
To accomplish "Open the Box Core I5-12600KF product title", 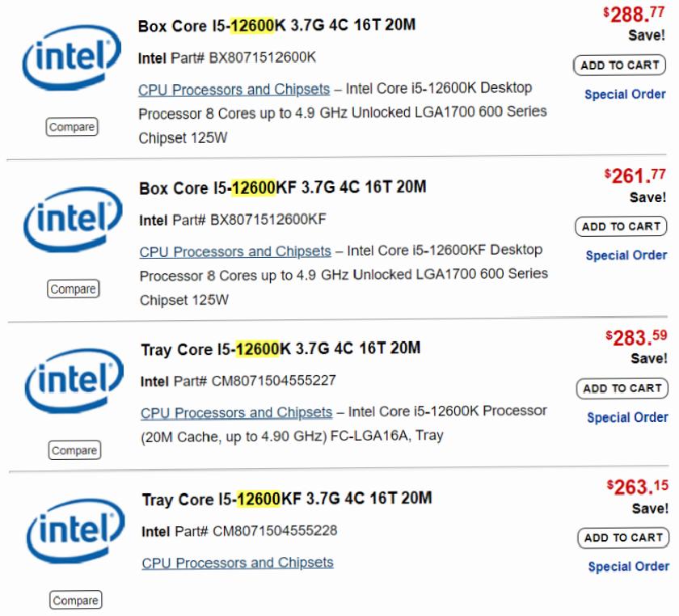I will click(283, 188).
